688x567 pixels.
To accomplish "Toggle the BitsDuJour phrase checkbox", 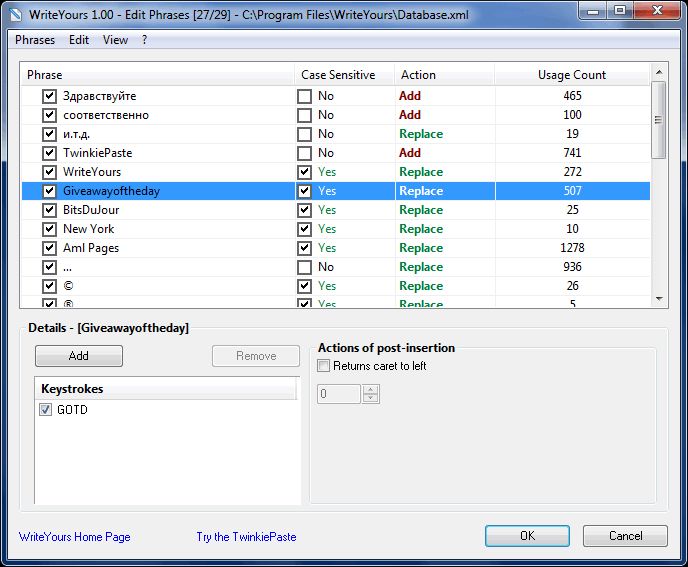I will pyautogui.click(x=49, y=210).
